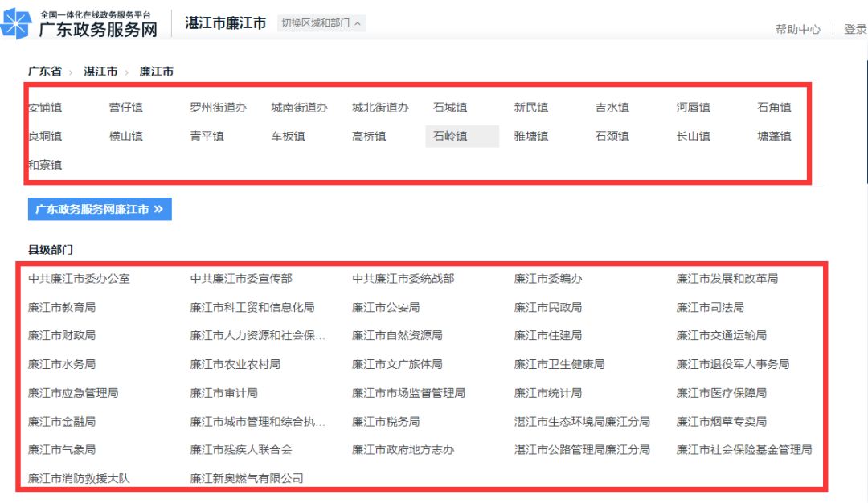Choose 长山镇 town
Image resolution: width=868 pixels, height=503 pixels.
693,136
